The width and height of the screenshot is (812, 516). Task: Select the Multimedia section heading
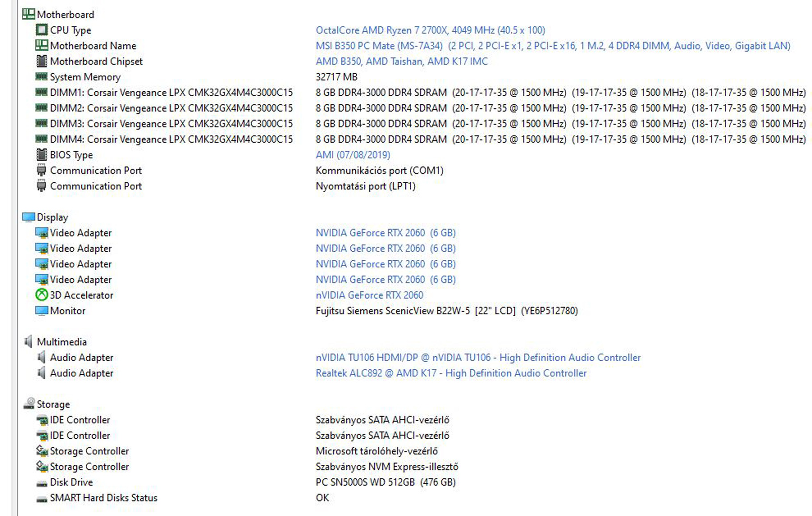(x=62, y=342)
